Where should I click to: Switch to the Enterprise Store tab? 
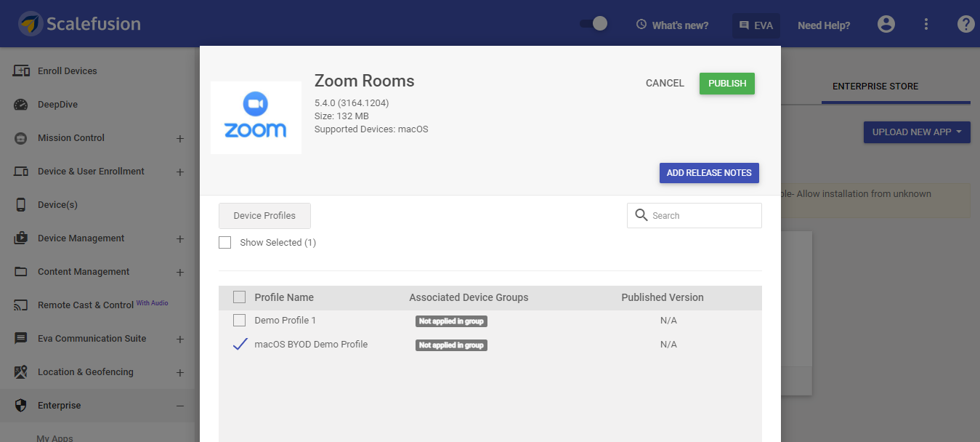(875, 86)
